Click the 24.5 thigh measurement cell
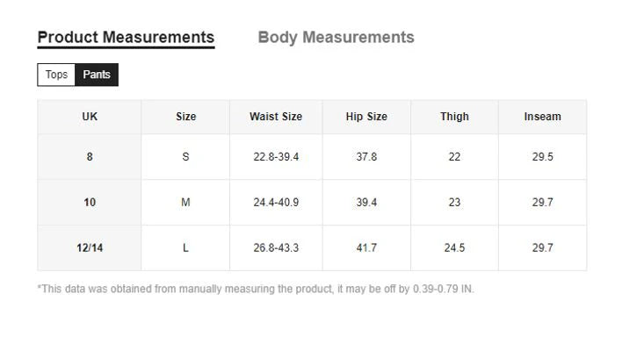Image resolution: width=644 pixels, height=351 pixels. [454, 248]
